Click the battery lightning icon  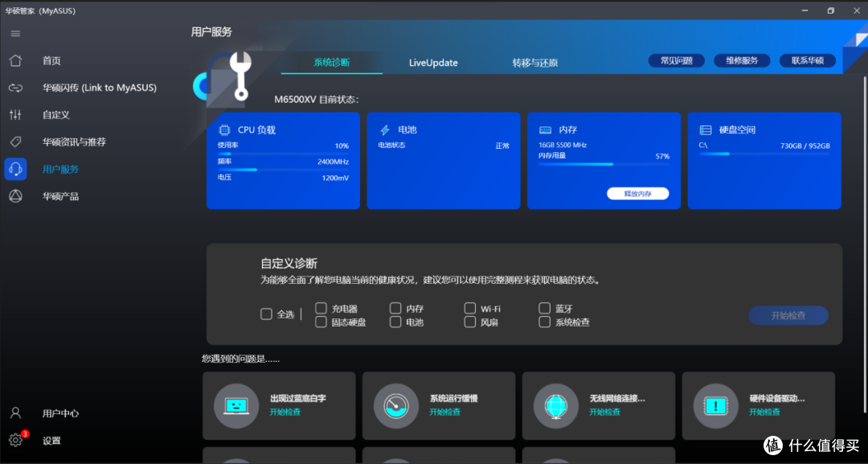(x=384, y=130)
